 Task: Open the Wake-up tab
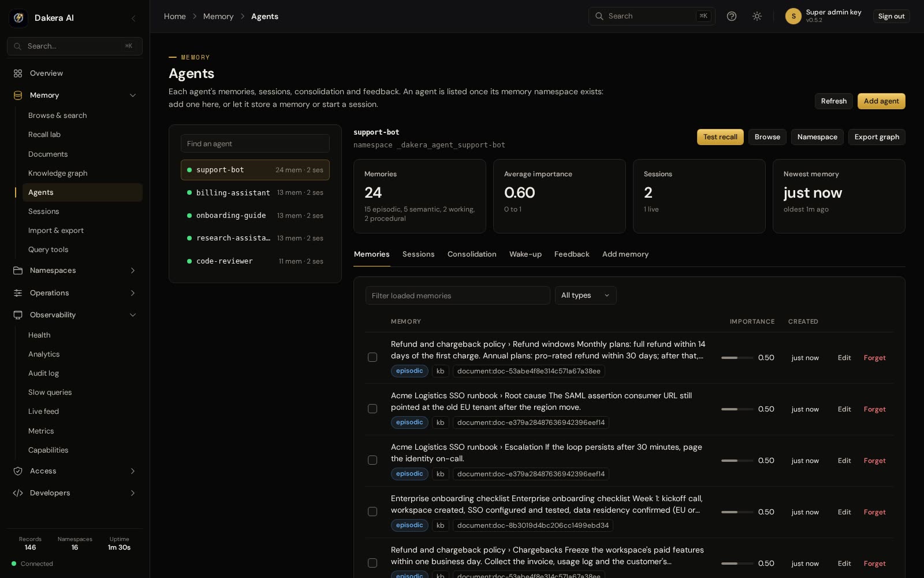526,254
